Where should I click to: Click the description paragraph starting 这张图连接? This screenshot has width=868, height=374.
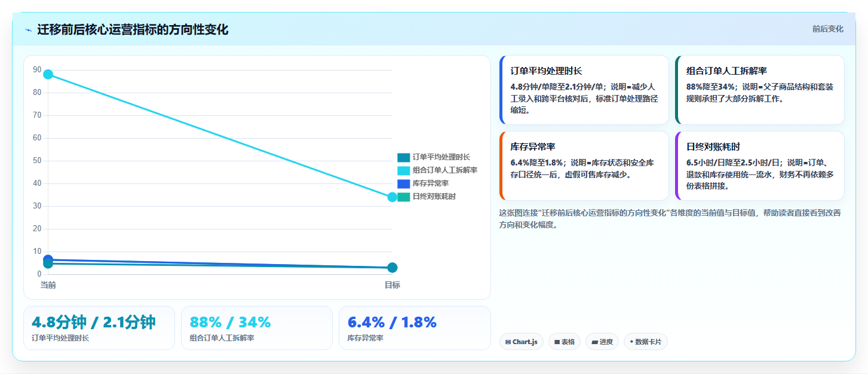click(670, 219)
